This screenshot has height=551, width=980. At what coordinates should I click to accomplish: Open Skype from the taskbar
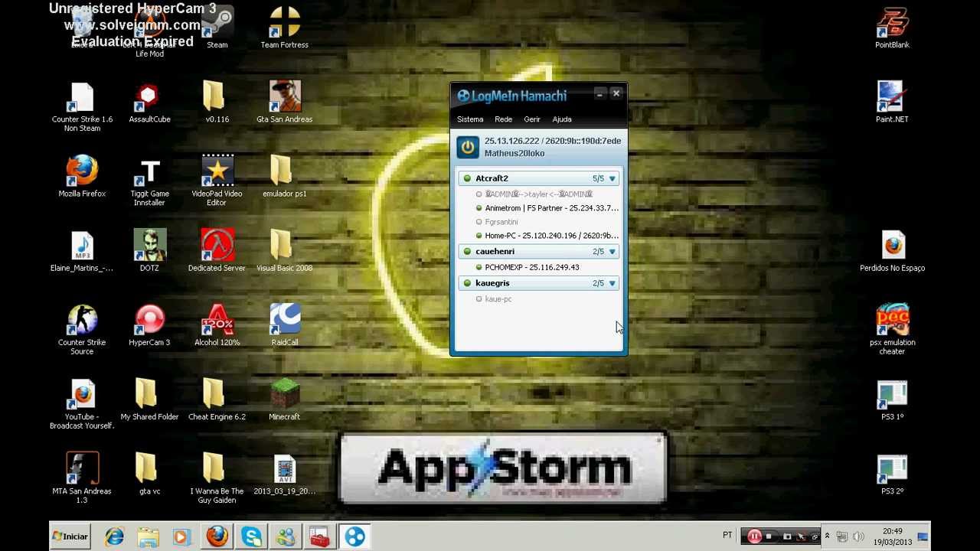[251, 536]
